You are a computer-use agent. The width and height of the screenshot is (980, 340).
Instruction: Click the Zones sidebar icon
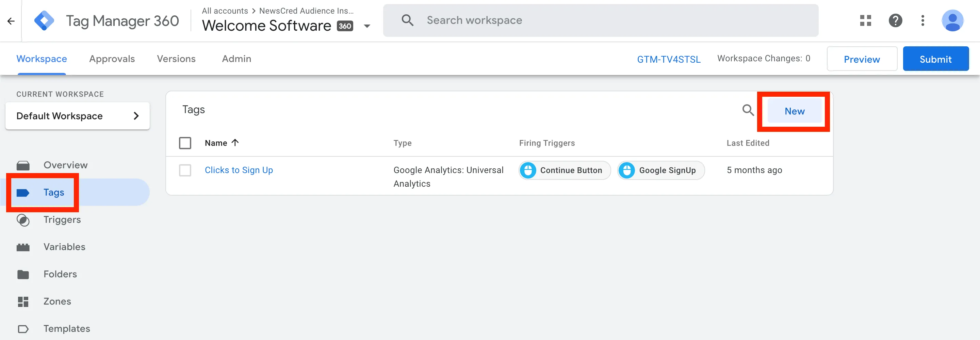23,302
